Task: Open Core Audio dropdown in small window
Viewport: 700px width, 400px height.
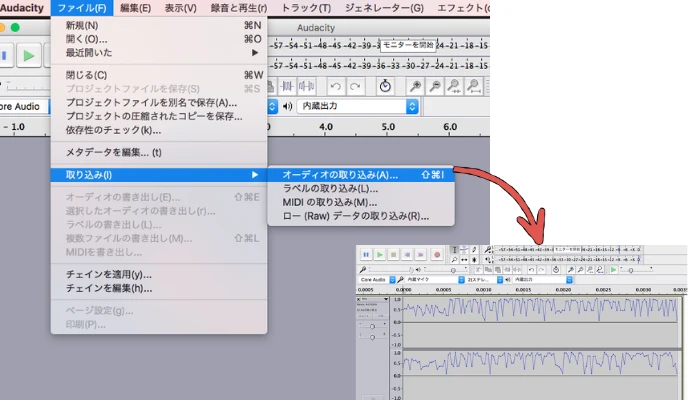Action: pos(377,279)
